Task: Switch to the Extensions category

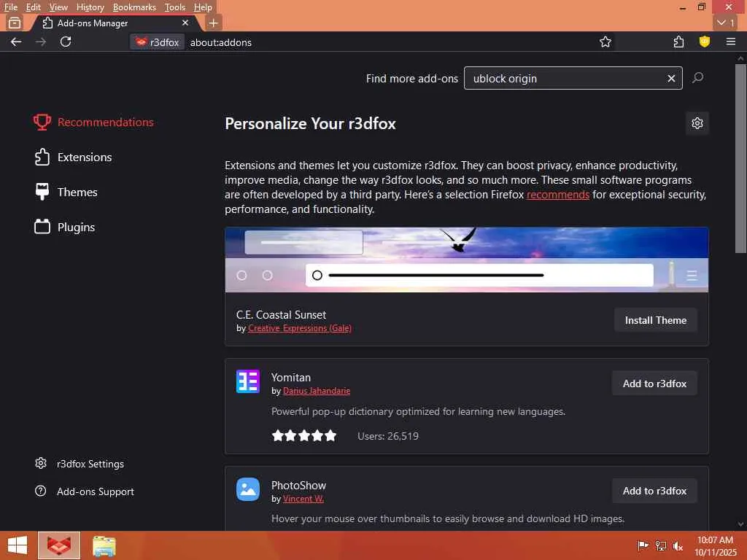Action: (73, 157)
